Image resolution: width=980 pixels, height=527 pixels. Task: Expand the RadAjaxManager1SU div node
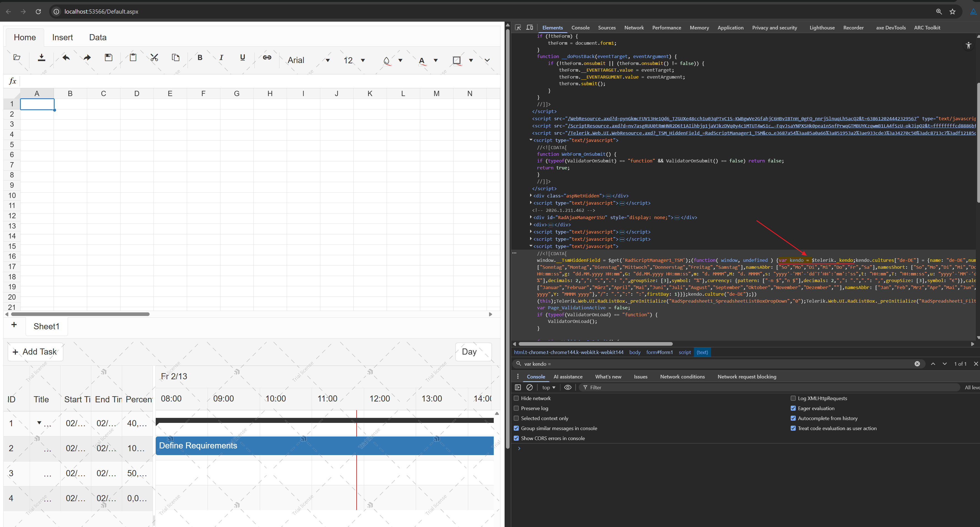tap(531, 217)
